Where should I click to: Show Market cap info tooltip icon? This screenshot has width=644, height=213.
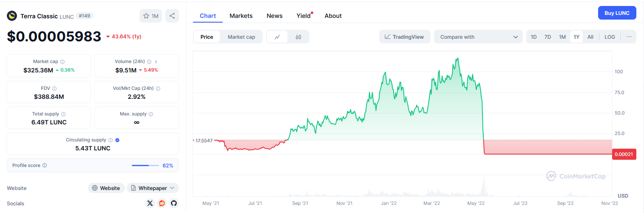(x=62, y=62)
